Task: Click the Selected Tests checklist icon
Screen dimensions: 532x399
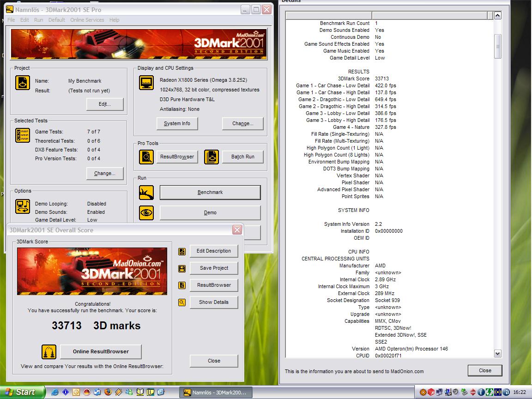Action: 22,135
